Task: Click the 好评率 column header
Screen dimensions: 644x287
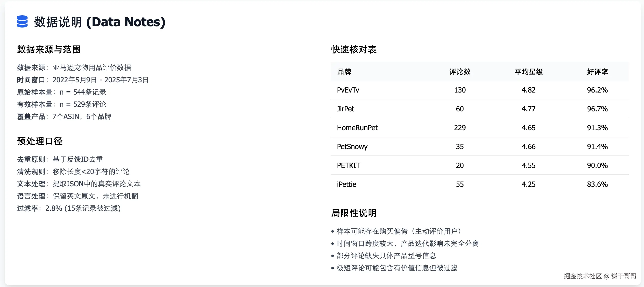Action: [x=597, y=72]
